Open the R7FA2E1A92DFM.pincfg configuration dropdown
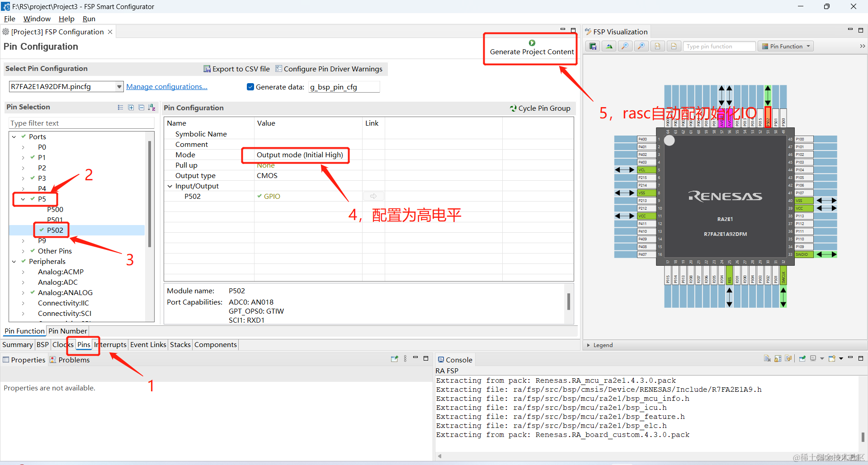The height and width of the screenshot is (465, 868). tap(119, 87)
